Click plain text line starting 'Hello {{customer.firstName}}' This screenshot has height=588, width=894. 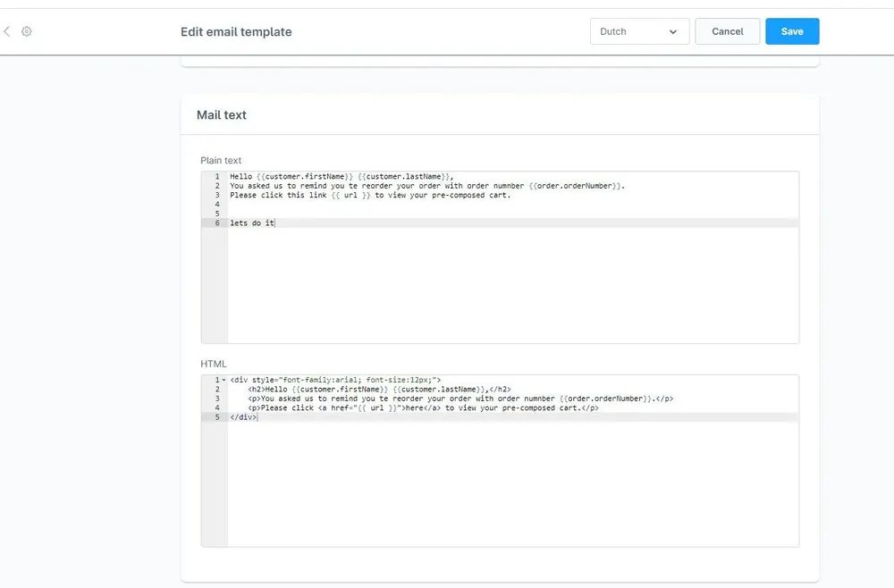(x=342, y=177)
